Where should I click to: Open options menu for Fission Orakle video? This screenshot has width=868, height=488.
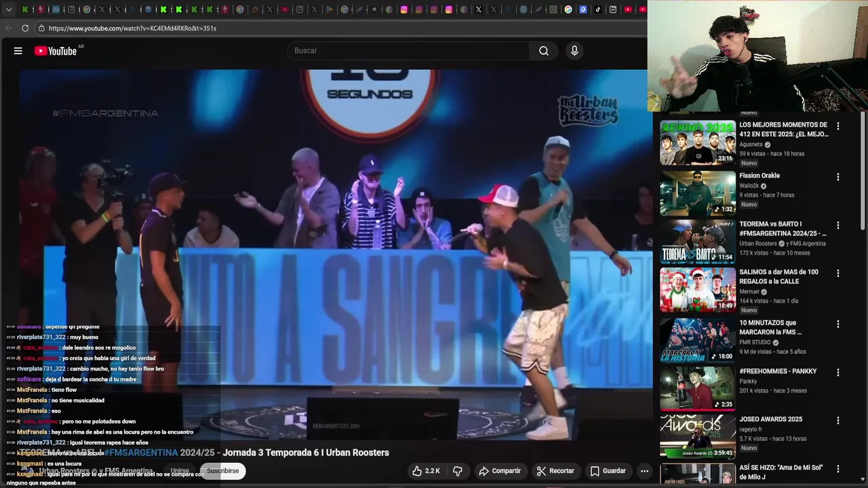pos(838,177)
